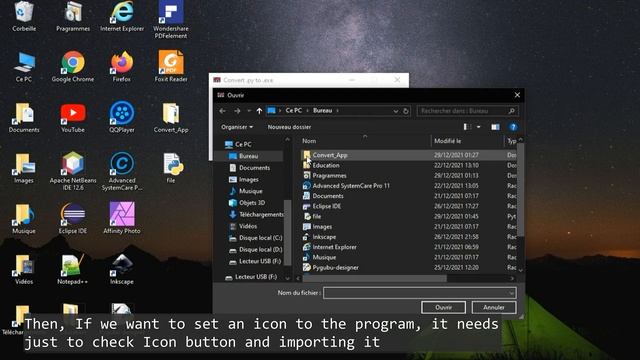Screen dimensions: 640x360
Task: Select Musique in navigation tree
Action: click(250, 191)
